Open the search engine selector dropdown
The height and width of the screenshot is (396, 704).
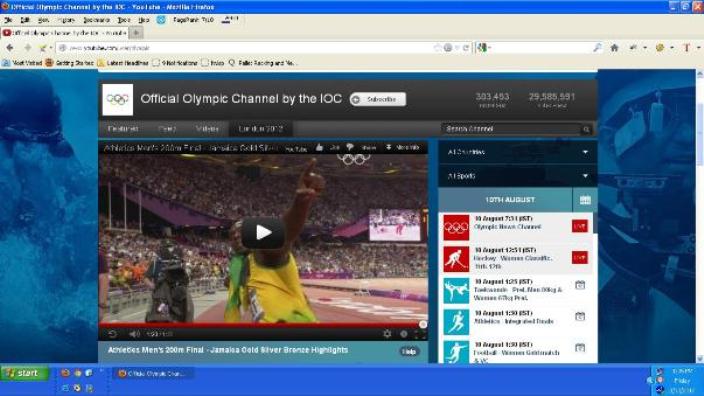(484, 48)
